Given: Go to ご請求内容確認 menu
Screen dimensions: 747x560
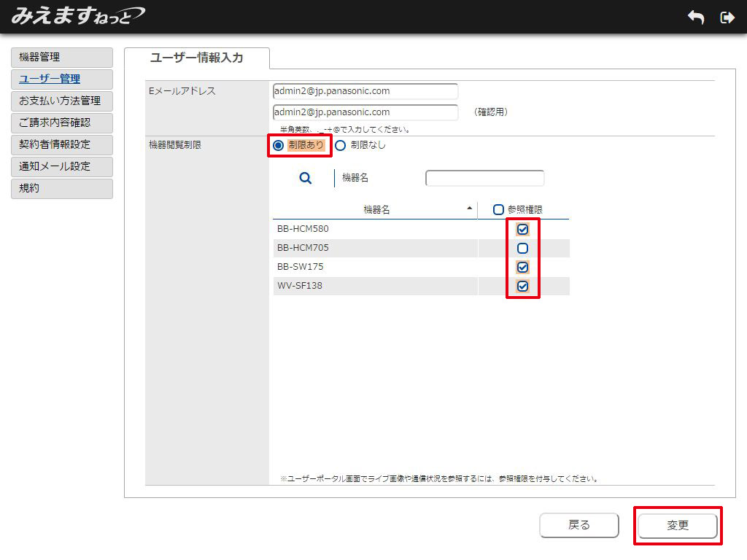Looking at the screenshot, I should [x=62, y=122].
